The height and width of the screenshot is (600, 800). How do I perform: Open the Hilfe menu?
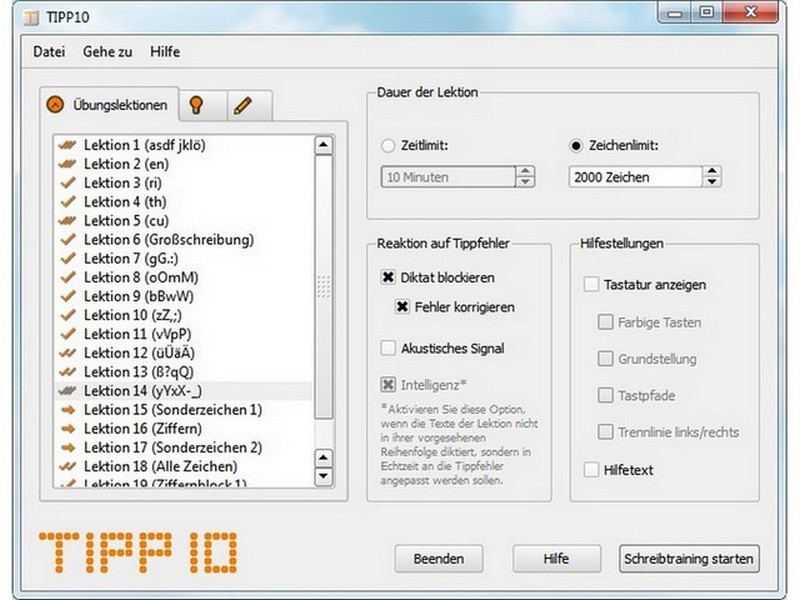tap(165, 52)
